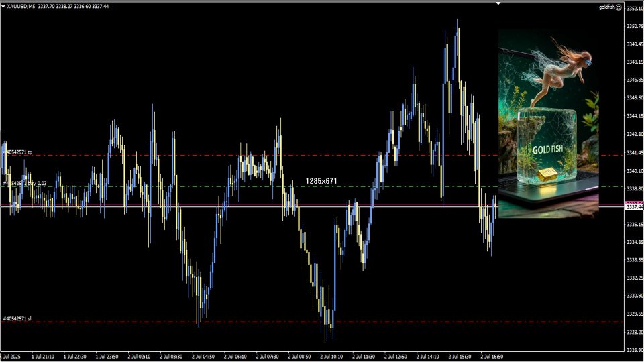Click the goldfish expert advisor smiley icon
Screen dimensions: 644x362
point(619,7)
